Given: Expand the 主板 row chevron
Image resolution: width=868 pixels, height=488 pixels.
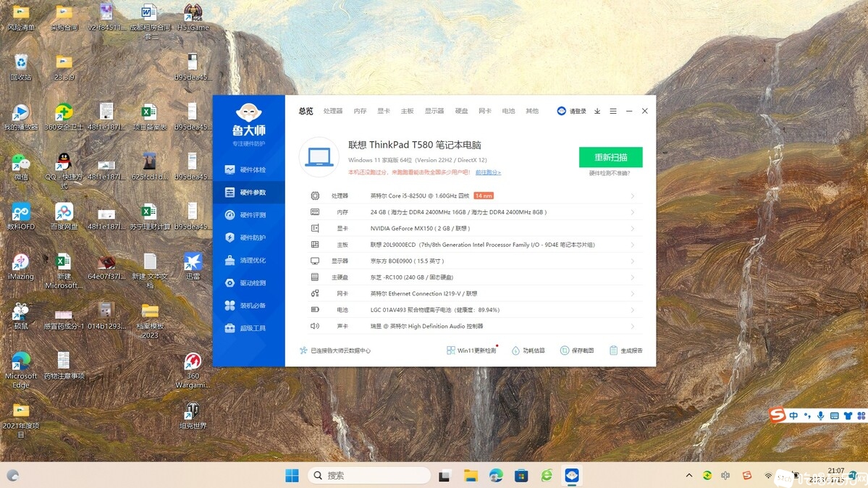Looking at the screenshot, I should (632, 245).
